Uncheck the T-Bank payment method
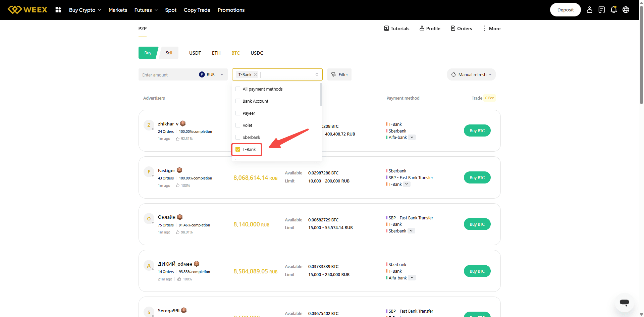Screen dimensions: 644x317 tap(238, 149)
